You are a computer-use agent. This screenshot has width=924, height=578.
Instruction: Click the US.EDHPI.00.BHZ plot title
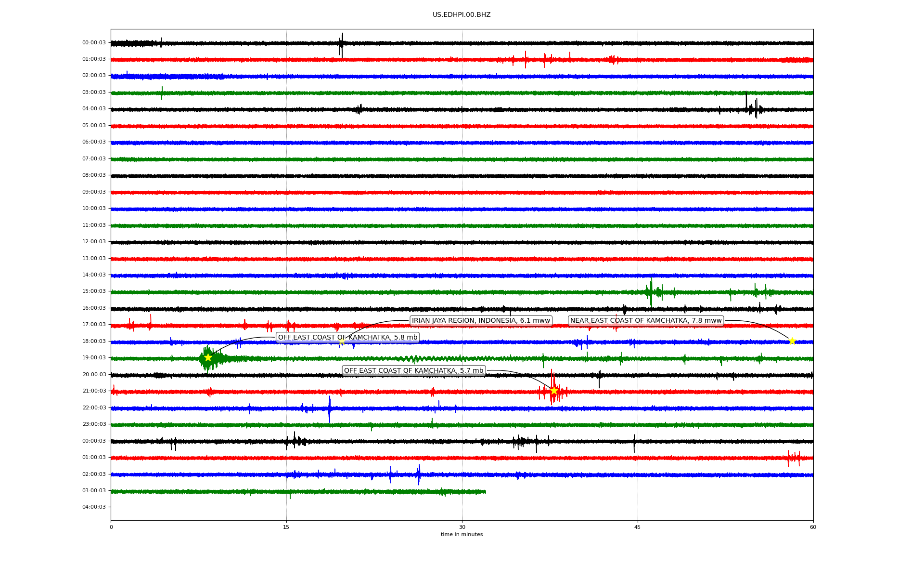click(462, 15)
